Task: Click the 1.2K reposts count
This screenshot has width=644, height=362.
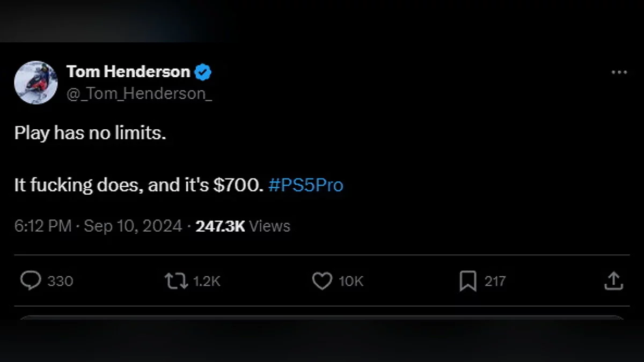Action: (x=207, y=281)
